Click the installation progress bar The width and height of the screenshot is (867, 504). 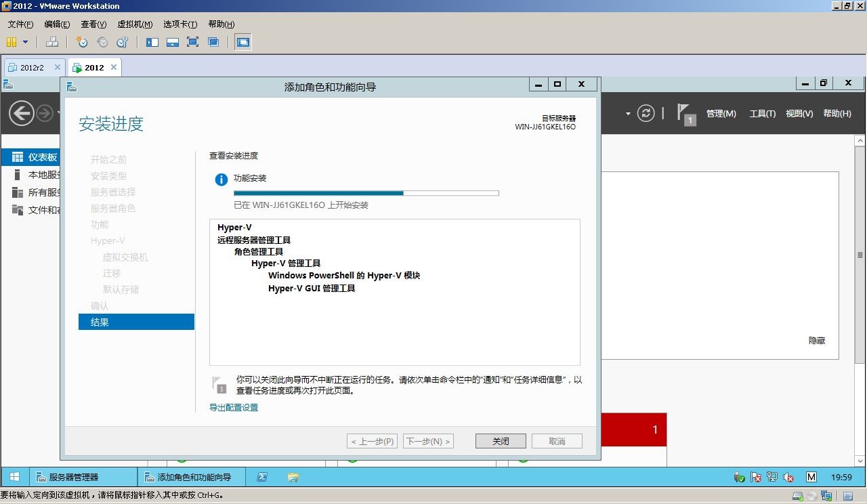pos(366,193)
